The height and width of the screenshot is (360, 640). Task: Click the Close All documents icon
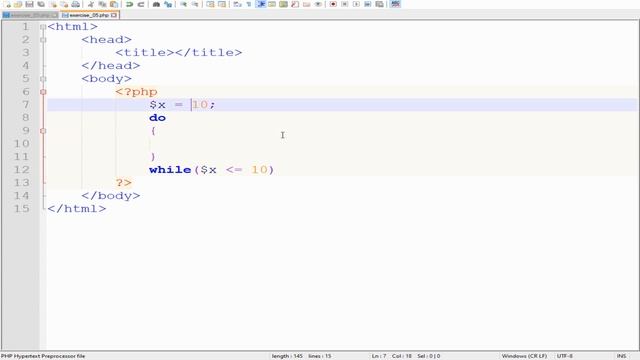coord(64,4)
